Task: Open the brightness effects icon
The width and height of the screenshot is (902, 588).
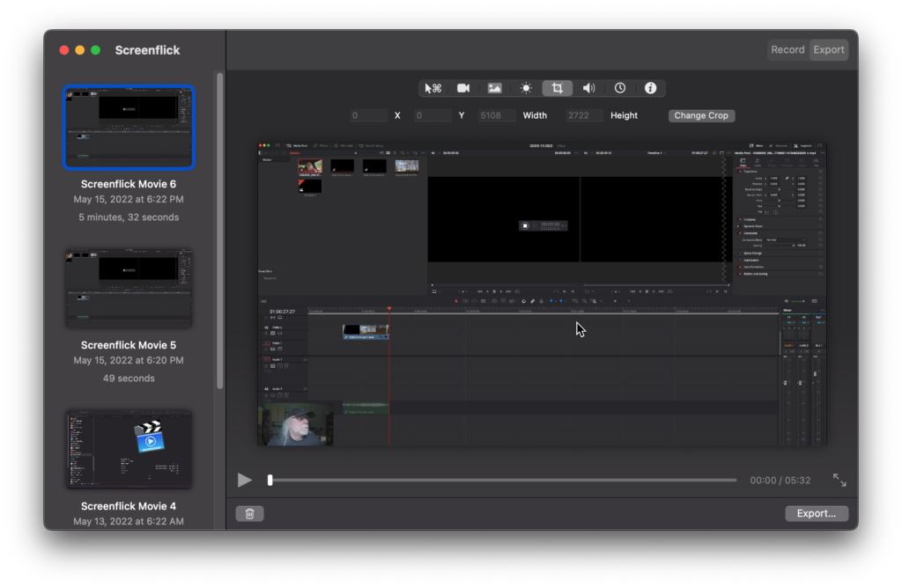Action: pyautogui.click(x=526, y=88)
